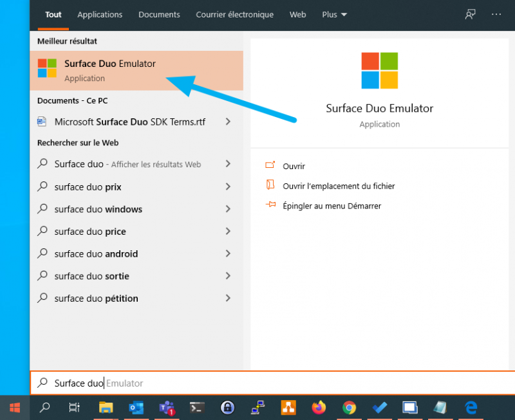This screenshot has height=420, width=515.
Task: Expand the 'surface duo android' suggestion arrow
Action: click(x=228, y=254)
